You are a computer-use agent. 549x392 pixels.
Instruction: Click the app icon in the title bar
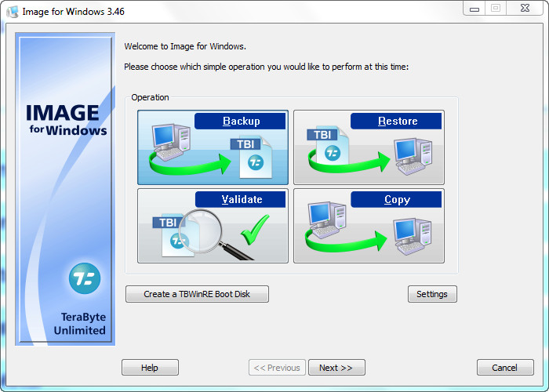(x=13, y=12)
